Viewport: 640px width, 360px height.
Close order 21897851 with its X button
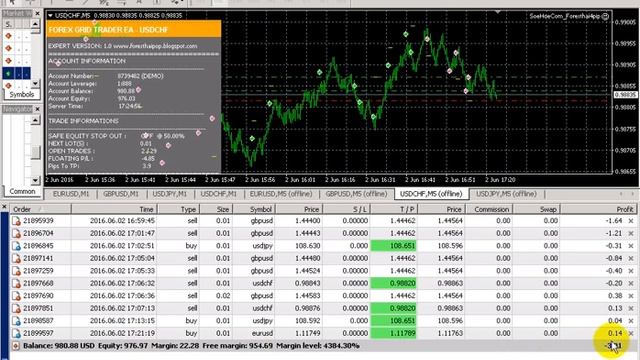click(x=631, y=308)
